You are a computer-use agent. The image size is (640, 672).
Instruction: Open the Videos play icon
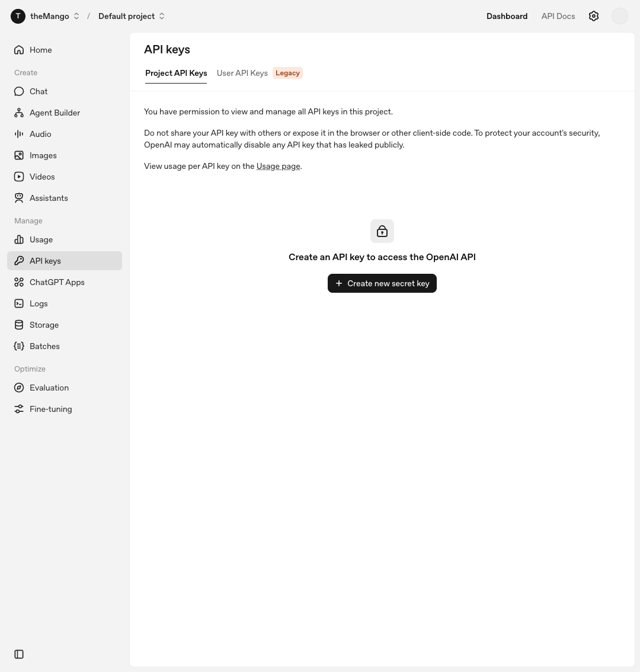click(19, 177)
